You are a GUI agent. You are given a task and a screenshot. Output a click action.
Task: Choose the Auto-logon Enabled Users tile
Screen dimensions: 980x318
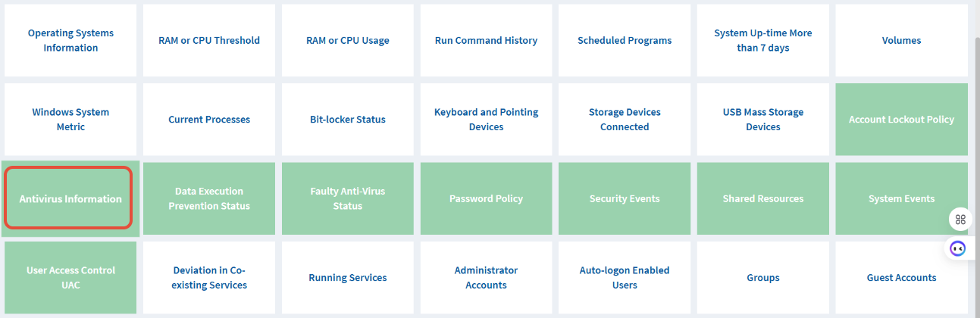[x=625, y=278]
